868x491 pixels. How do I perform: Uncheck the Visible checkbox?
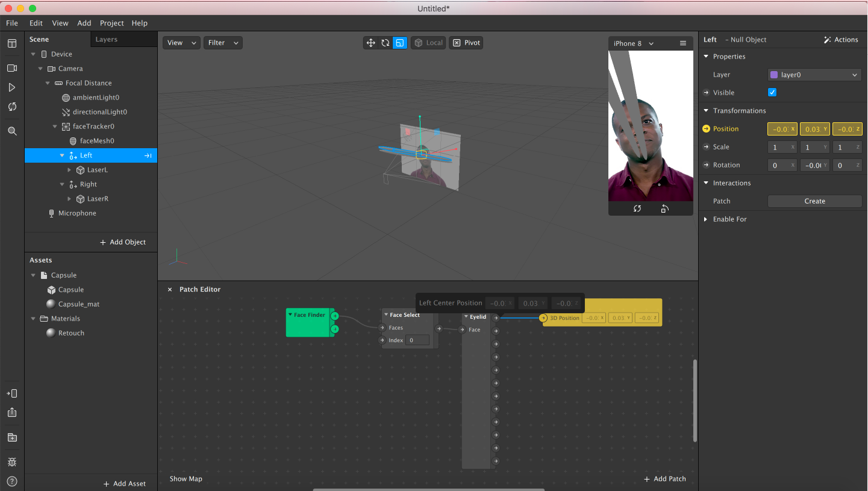point(772,93)
